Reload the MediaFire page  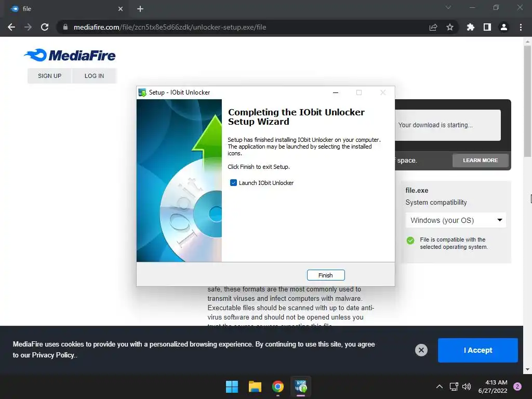(45, 27)
